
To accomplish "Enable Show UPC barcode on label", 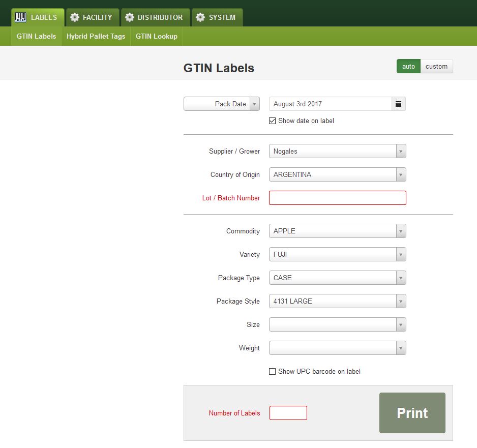I will tap(272, 371).
